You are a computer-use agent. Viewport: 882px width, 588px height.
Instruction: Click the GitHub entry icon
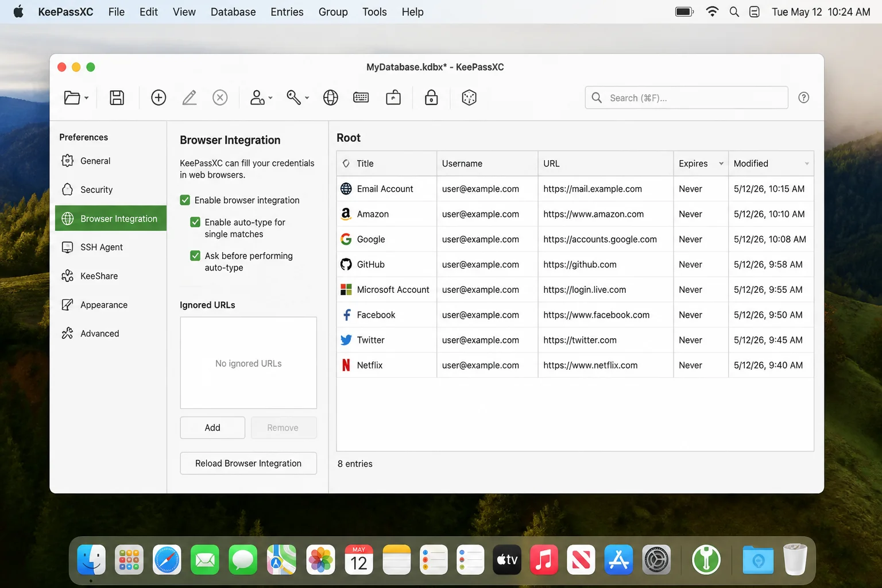346,265
